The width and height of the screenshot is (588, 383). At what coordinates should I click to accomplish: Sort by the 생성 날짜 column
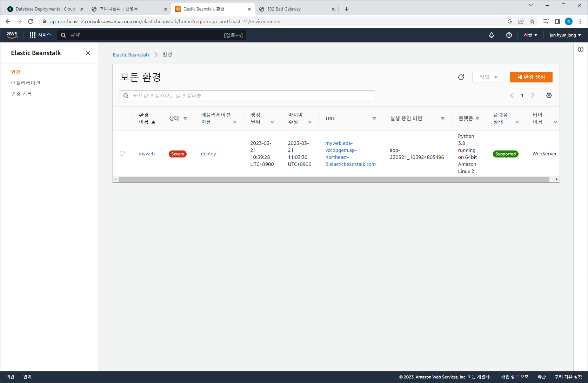click(272, 122)
